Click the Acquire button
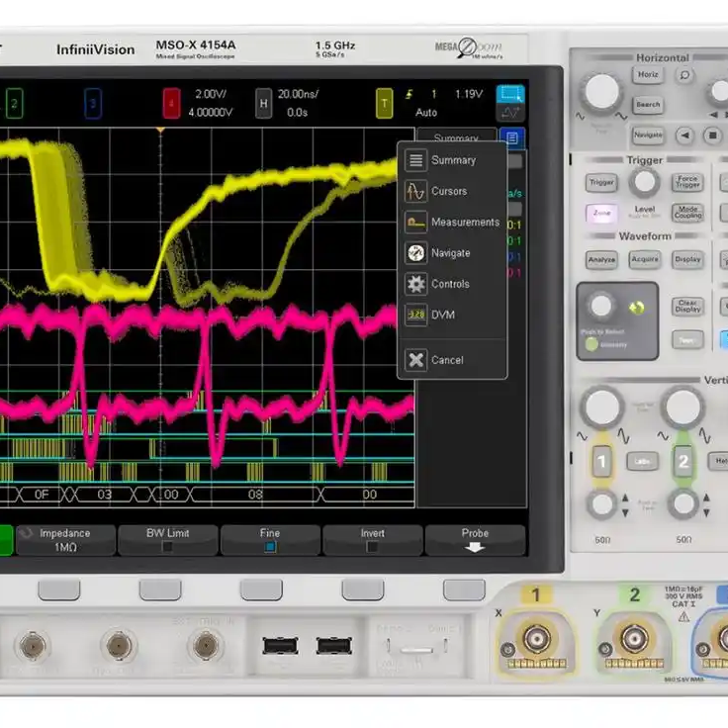The image size is (728, 728). click(x=645, y=259)
